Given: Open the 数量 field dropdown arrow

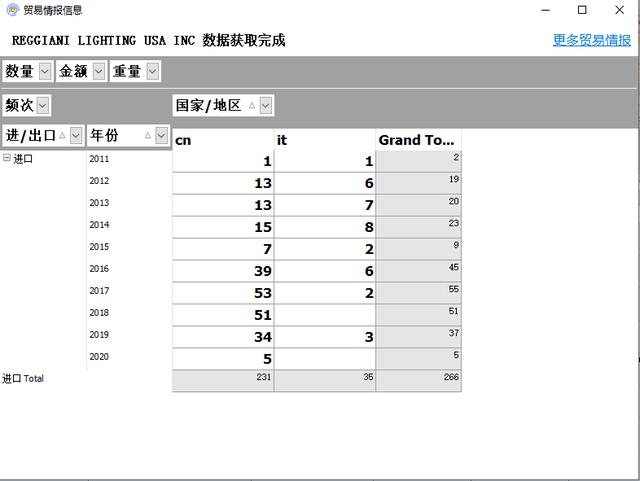Looking at the screenshot, I should click(x=45, y=71).
